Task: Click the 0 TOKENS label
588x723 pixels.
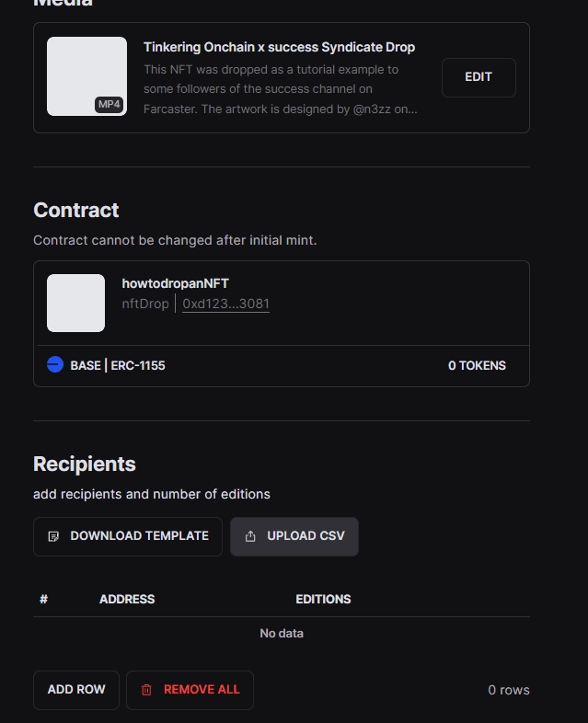Action: pos(477,366)
